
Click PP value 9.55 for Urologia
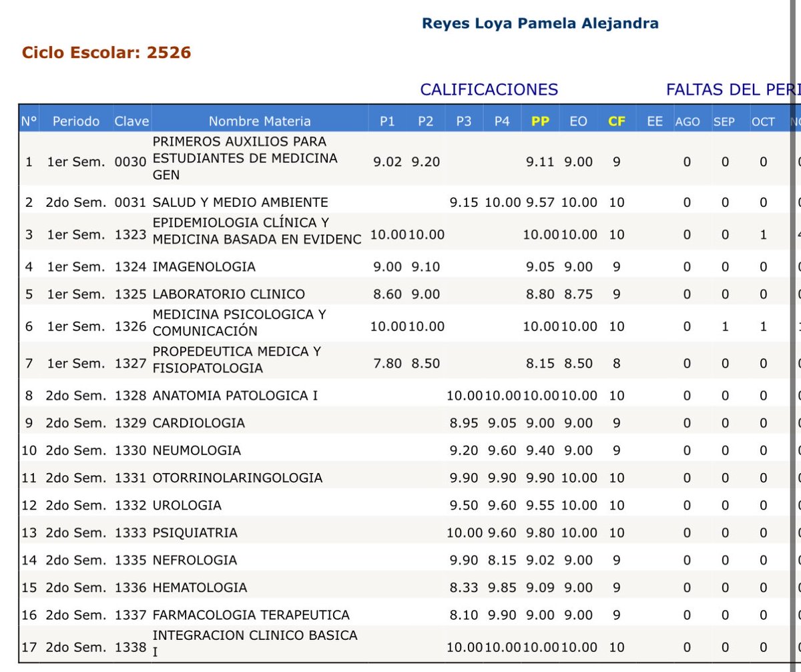(540, 505)
